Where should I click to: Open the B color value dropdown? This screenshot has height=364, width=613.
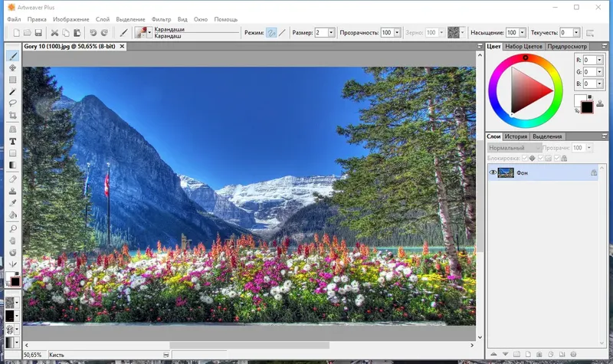pyautogui.click(x=599, y=84)
